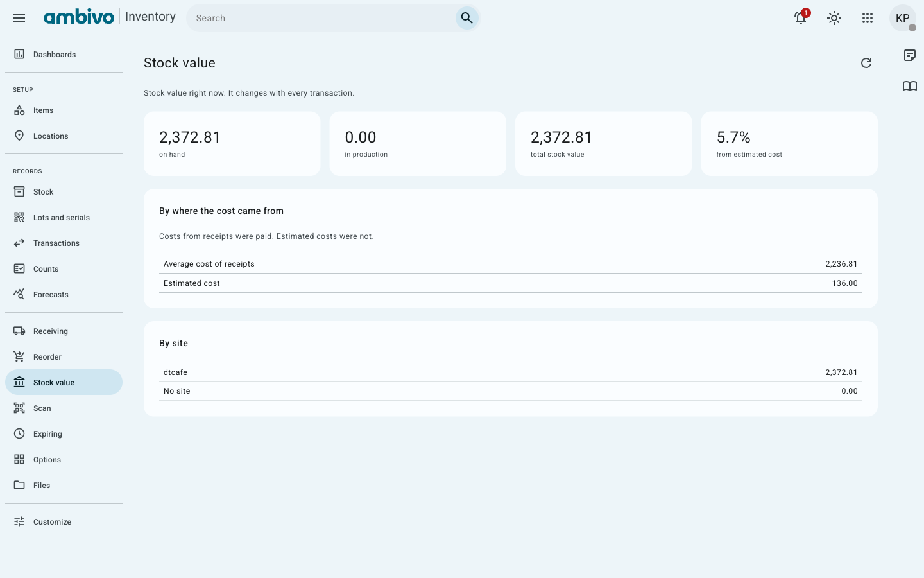Screen dimensions: 924x578
Task: Select the Stock value sidebar item
Action: [64, 383]
